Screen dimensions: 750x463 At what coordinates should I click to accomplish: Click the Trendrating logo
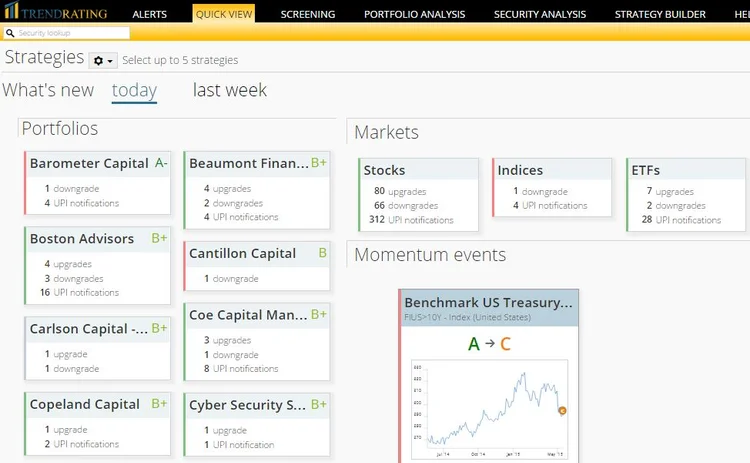55,11
